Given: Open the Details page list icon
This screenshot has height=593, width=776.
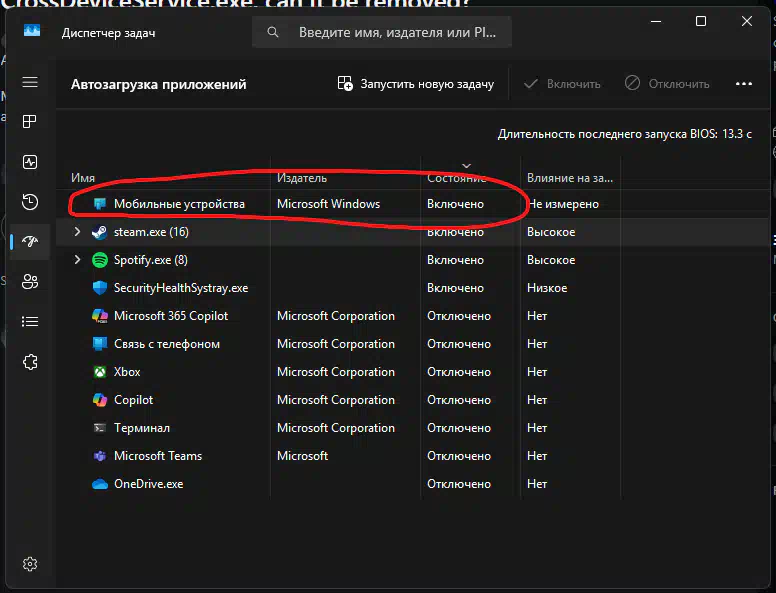Looking at the screenshot, I should click(x=30, y=322).
